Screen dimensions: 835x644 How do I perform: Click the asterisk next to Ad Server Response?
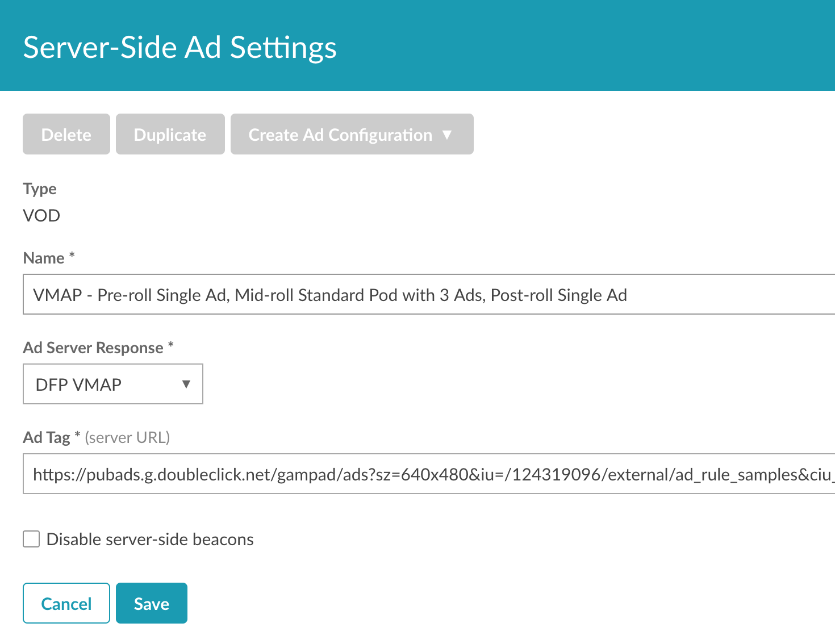(x=171, y=345)
